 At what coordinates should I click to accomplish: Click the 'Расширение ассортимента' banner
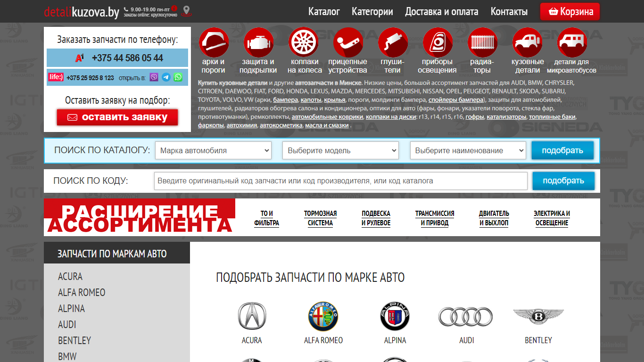click(x=140, y=217)
